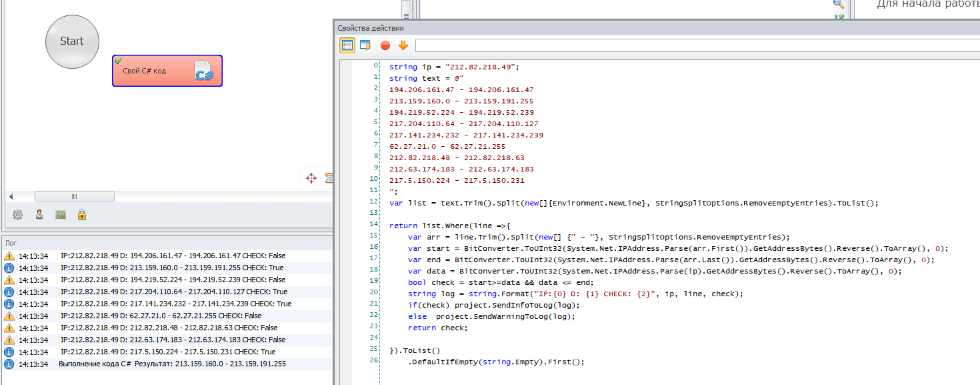The height and width of the screenshot is (385, 980).
Task: Click the magnifier search icon at top
Action: tap(839, 3)
